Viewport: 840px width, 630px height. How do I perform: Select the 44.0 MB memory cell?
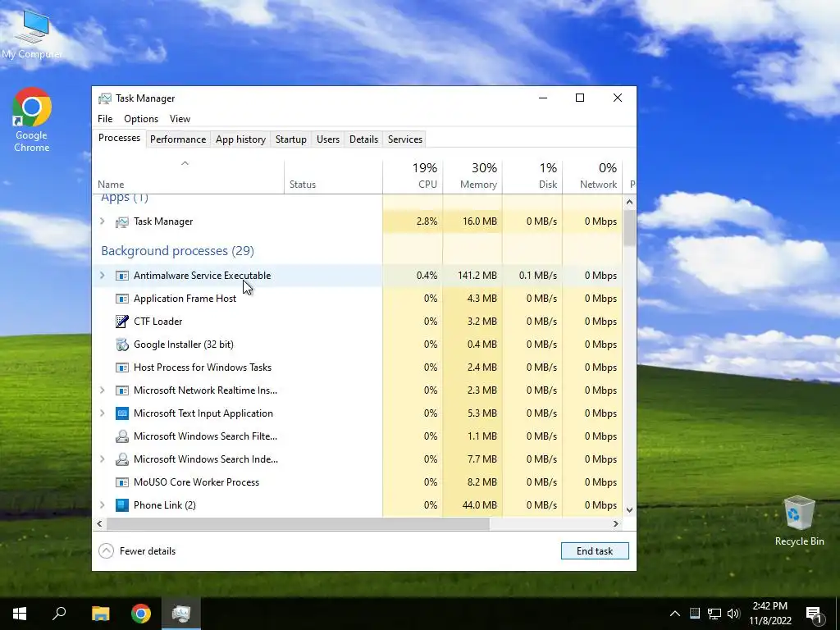[472, 505]
